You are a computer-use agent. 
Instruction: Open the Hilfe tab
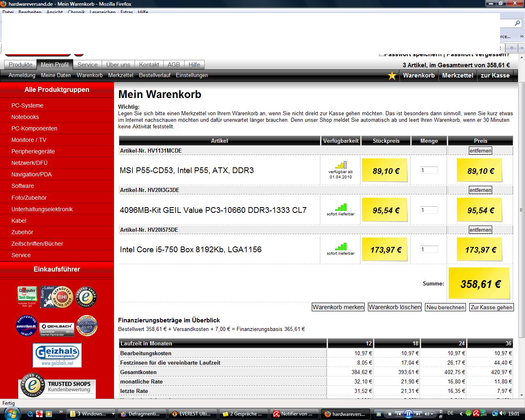194,65
